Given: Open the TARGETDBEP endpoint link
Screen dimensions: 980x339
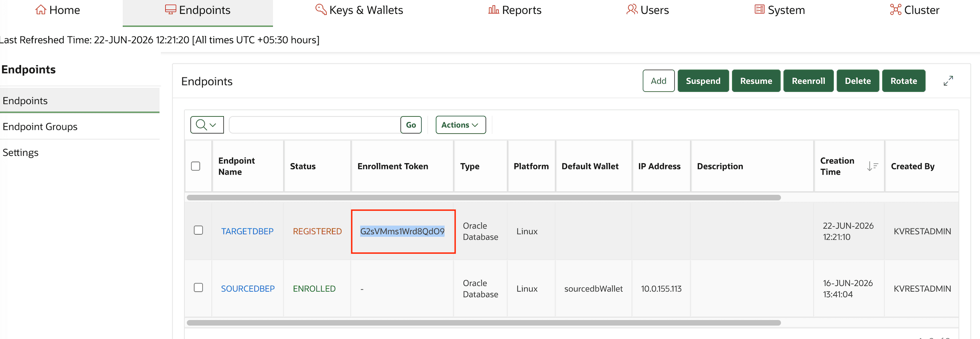Looking at the screenshot, I should [x=247, y=231].
